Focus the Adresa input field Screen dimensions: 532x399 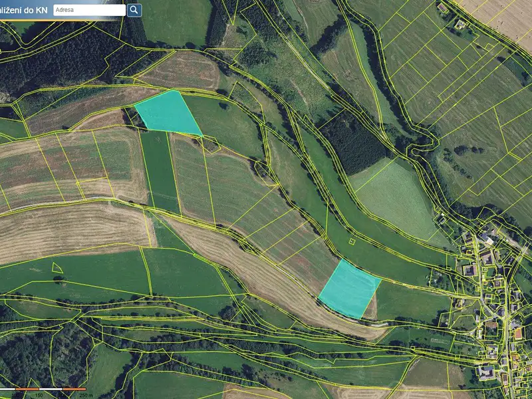click(89, 10)
